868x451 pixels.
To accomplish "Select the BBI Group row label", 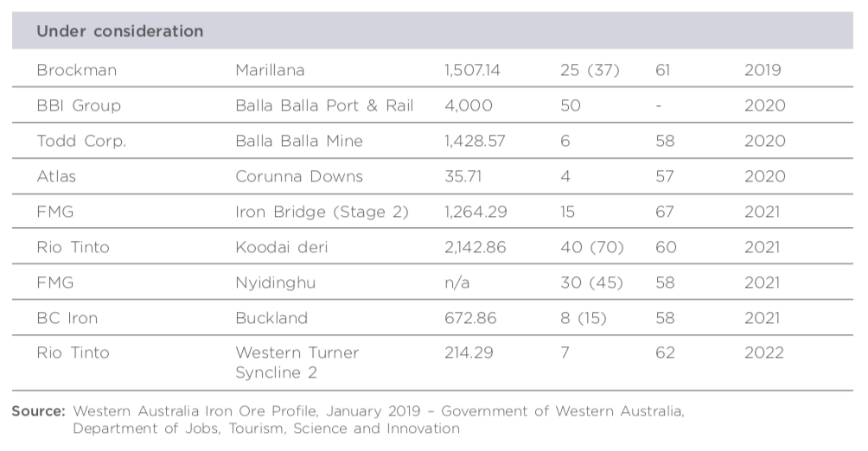I will (x=79, y=105).
